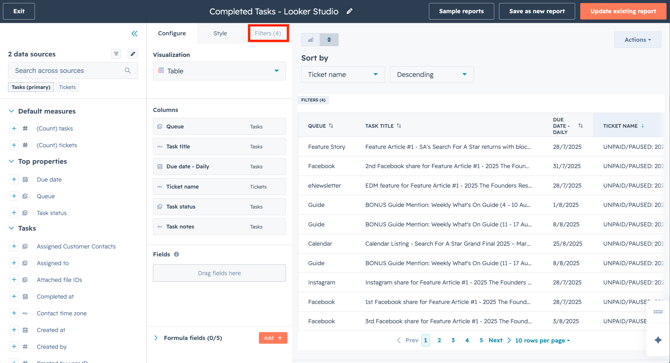Switch to chart view icon
This screenshot has width=670, height=363.
point(311,40)
